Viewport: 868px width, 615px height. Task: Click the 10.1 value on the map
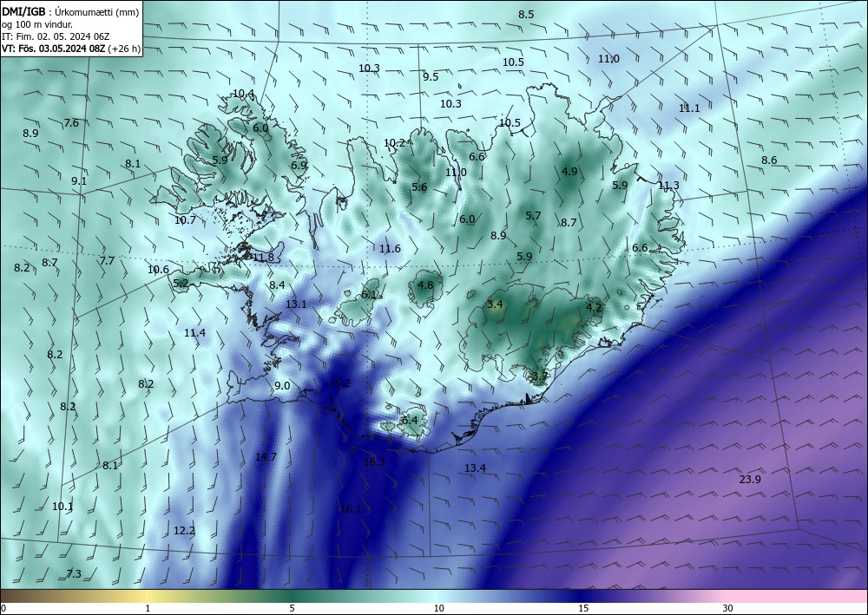pyautogui.click(x=62, y=507)
